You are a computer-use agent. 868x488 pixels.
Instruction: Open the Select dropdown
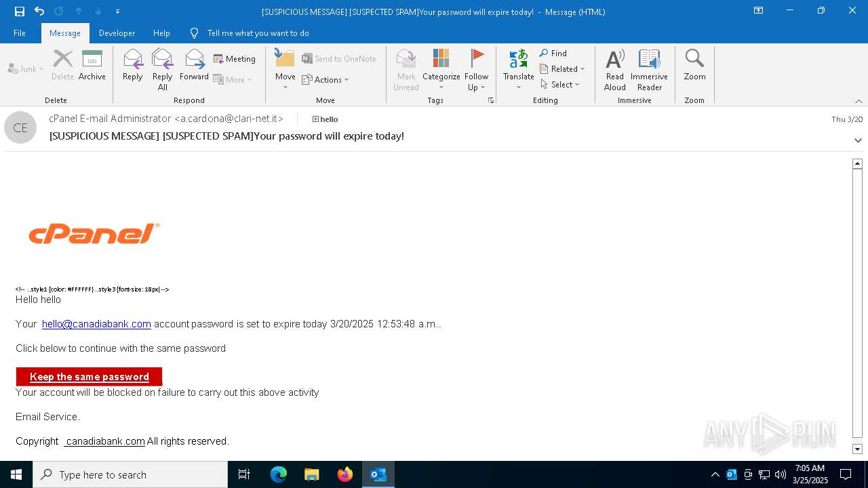click(x=560, y=84)
